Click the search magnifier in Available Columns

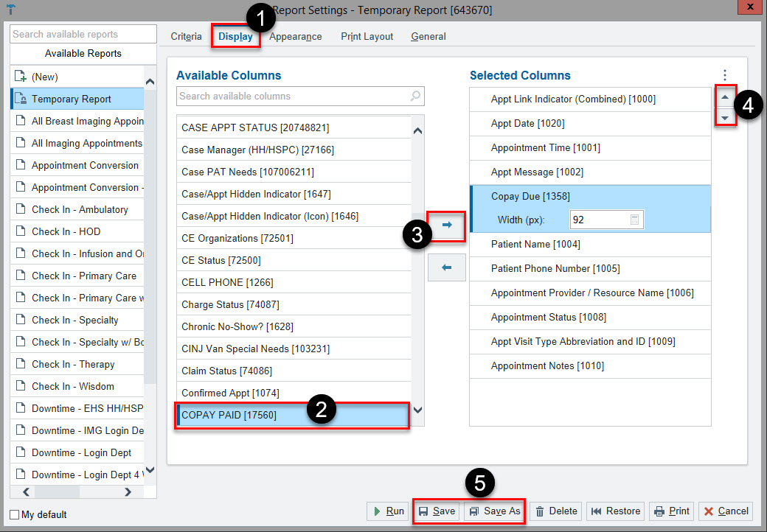pos(415,96)
